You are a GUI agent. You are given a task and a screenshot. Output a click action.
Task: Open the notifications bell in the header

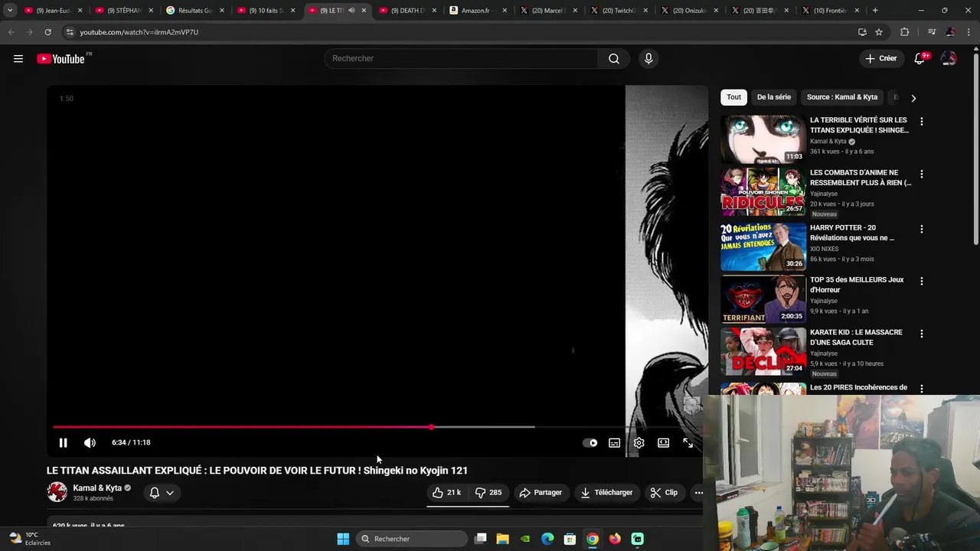pos(920,59)
